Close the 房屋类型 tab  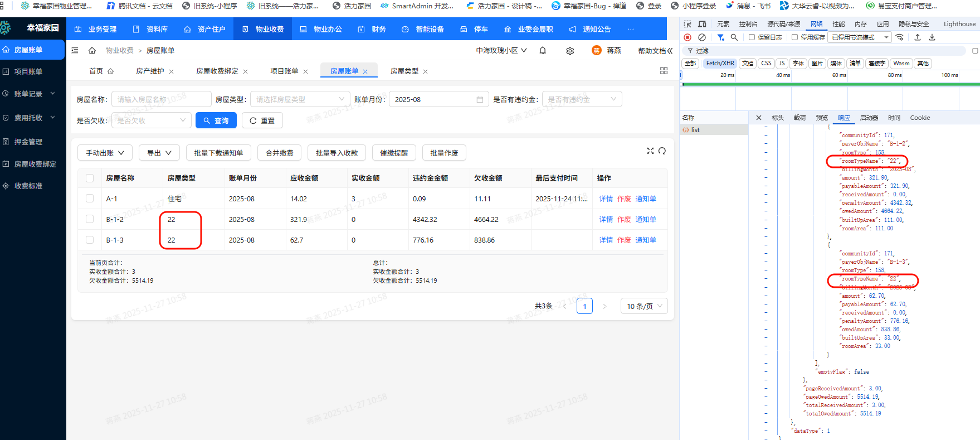point(426,71)
